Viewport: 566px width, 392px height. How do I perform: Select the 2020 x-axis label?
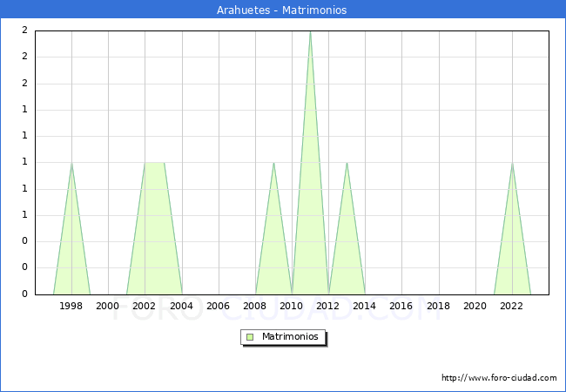coord(475,306)
